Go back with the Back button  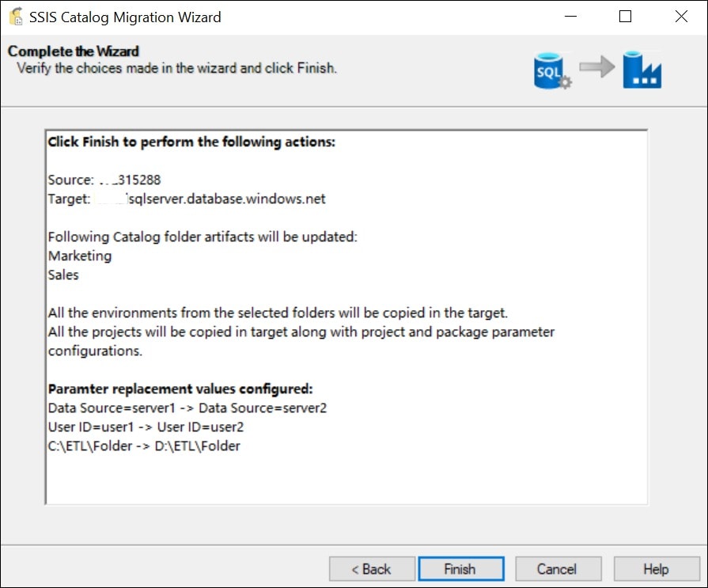372,569
